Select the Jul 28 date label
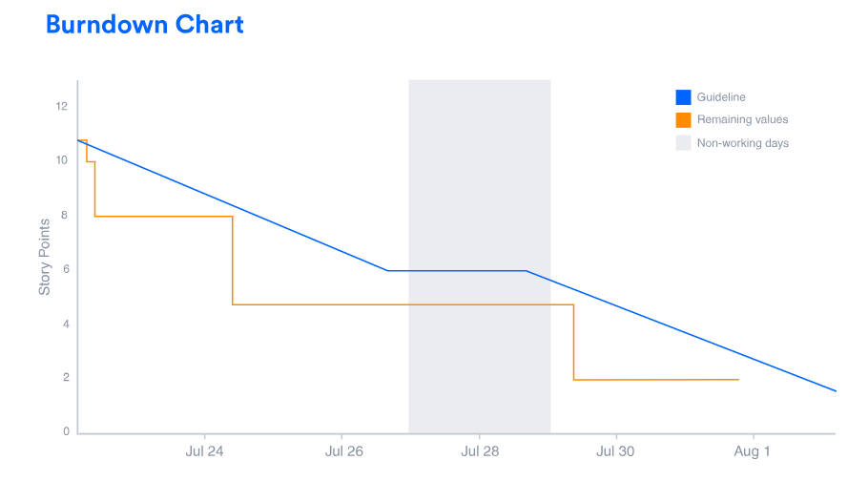This screenshot has height=481, width=868. click(480, 450)
